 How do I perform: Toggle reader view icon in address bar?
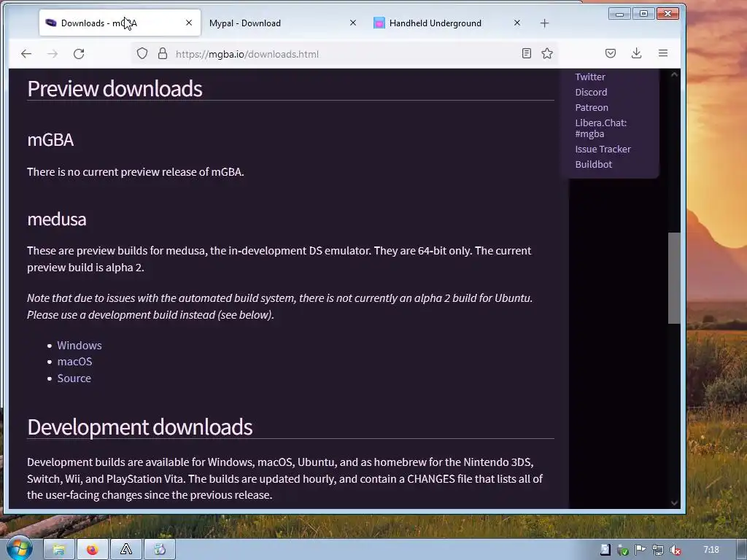coord(527,53)
